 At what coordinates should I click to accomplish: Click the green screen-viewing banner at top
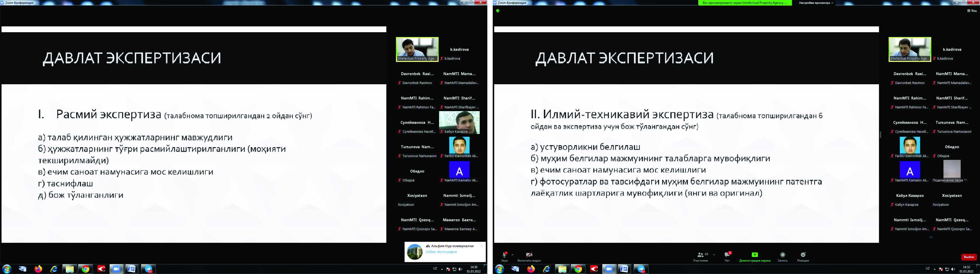tap(744, 3)
